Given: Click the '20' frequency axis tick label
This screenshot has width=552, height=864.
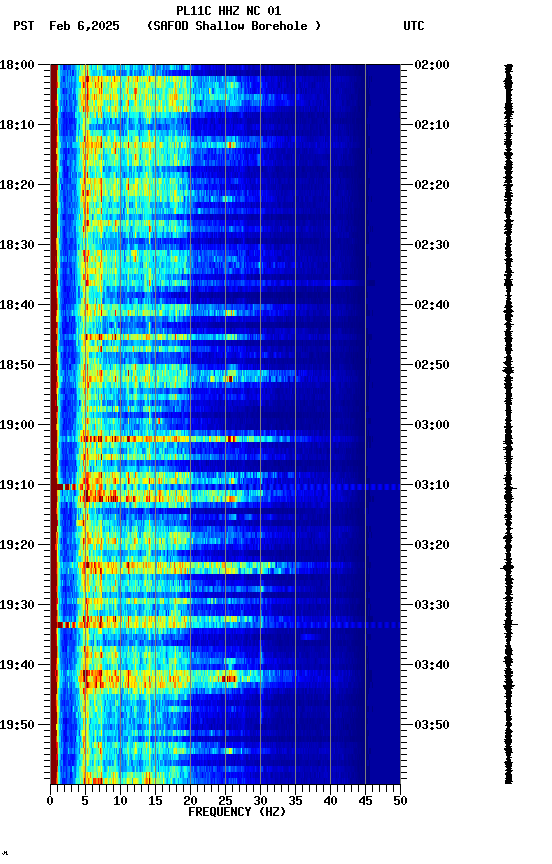Looking at the screenshot, I should coord(190,801).
